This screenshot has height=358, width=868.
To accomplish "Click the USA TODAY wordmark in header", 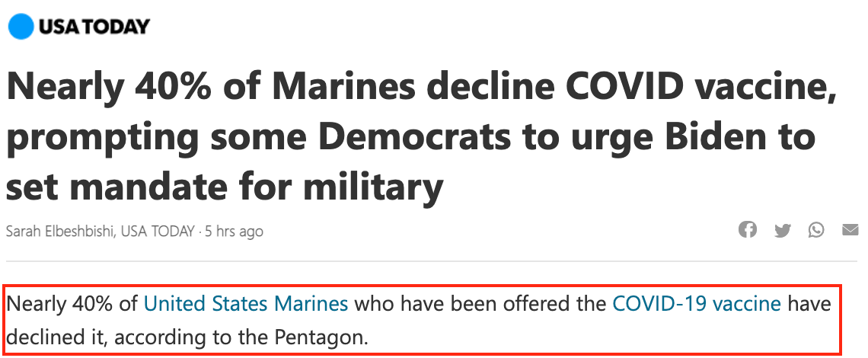I will tap(94, 27).
